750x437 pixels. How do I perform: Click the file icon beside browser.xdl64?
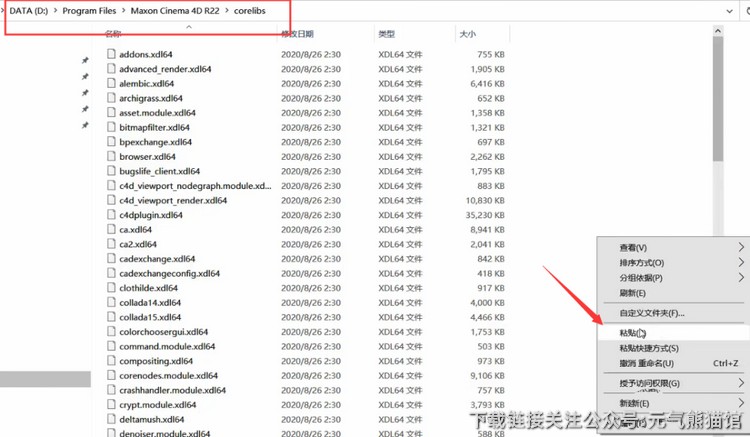111,157
